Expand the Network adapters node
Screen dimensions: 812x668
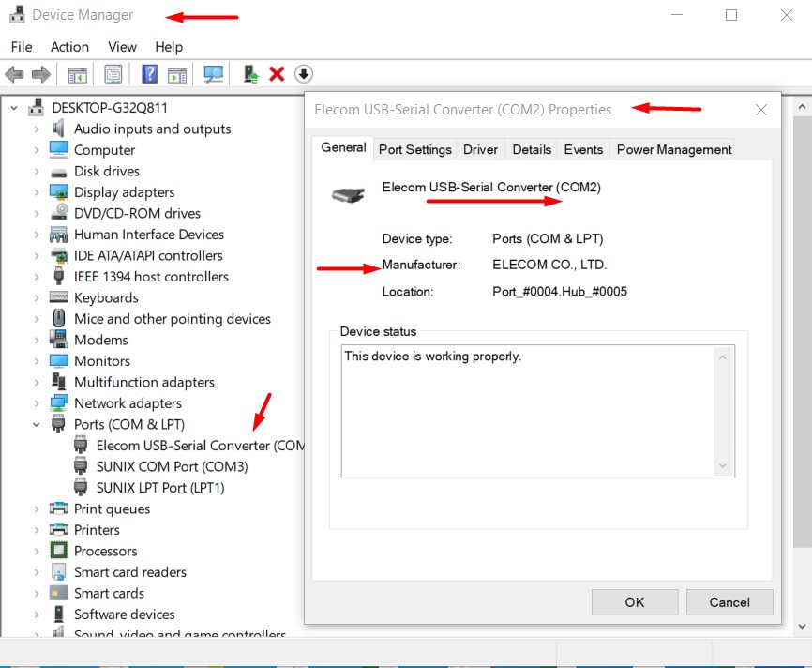(37, 403)
